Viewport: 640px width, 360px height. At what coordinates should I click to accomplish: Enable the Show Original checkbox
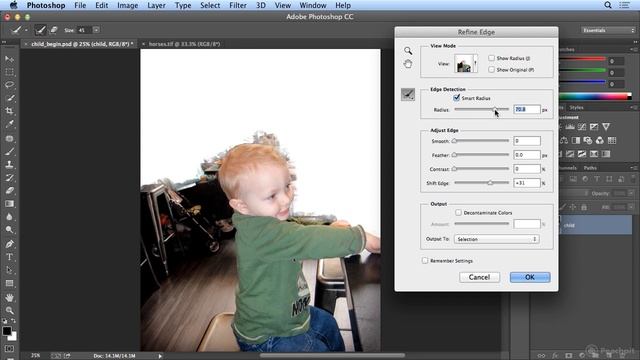pyautogui.click(x=491, y=69)
